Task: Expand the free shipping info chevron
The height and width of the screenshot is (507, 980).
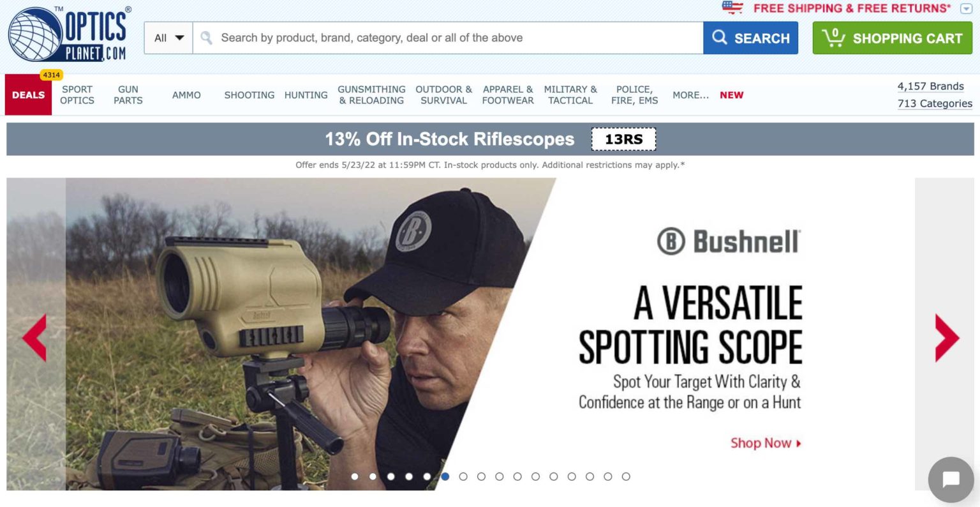Action: pyautogui.click(x=966, y=8)
